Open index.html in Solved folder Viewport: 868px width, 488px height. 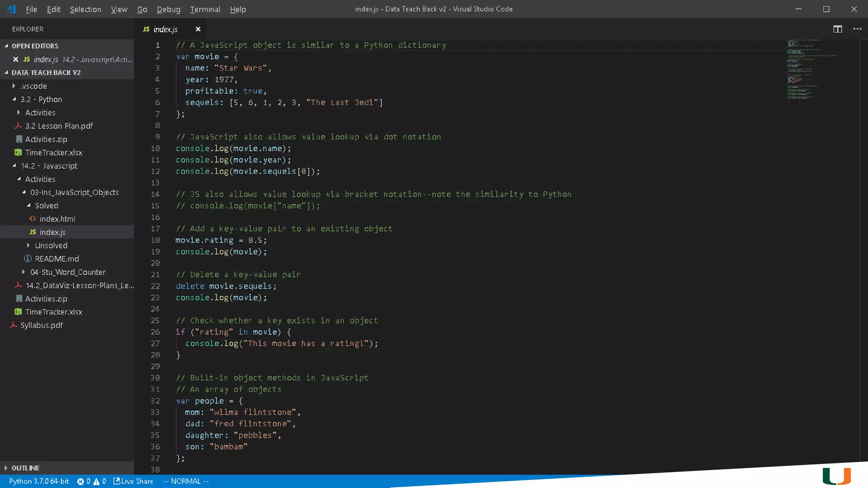click(57, 219)
